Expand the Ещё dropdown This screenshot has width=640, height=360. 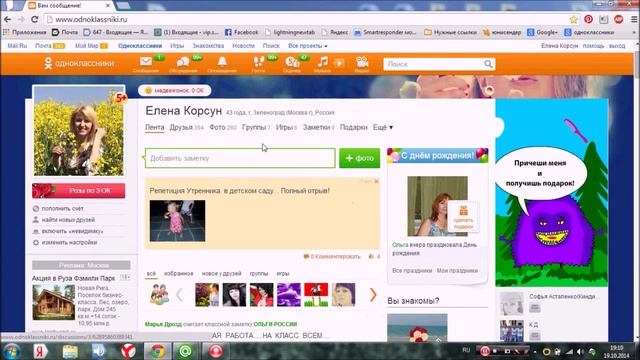click(x=383, y=127)
